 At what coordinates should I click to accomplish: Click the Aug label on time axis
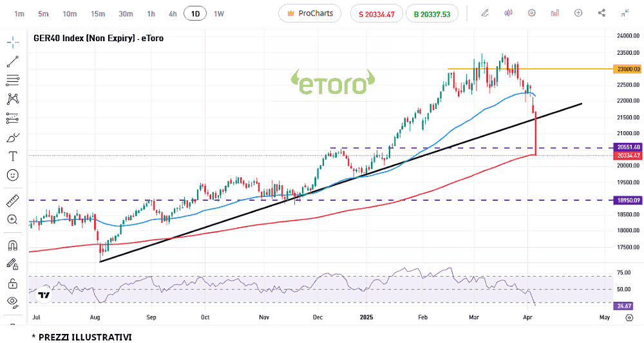pyautogui.click(x=95, y=317)
